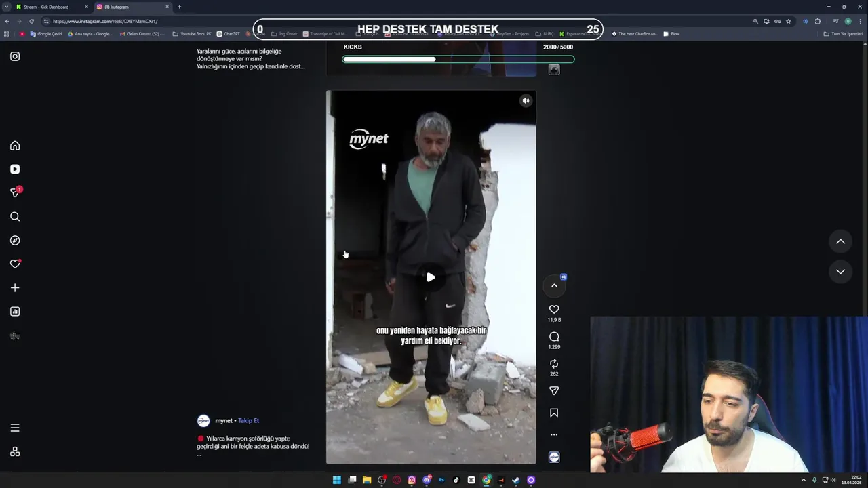
Task: Open notifications heart icon in sidebar
Action: pyautogui.click(x=15, y=264)
